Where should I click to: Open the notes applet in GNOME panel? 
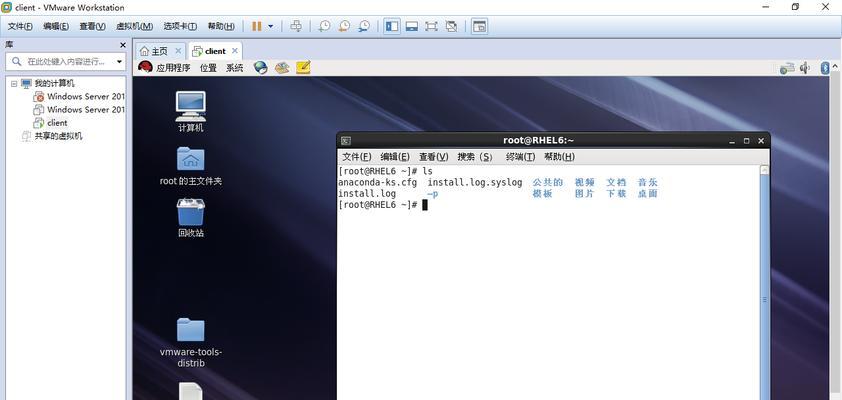(303, 68)
